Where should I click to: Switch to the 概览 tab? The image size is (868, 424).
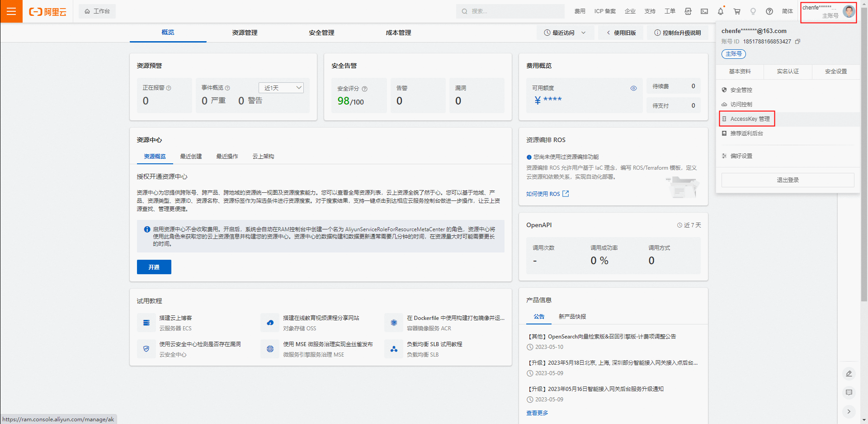(168, 33)
